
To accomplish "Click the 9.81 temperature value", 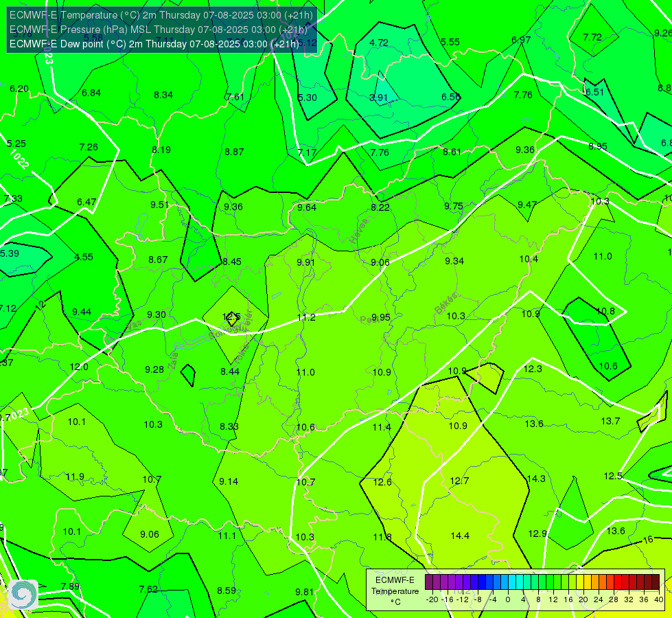I will [x=304, y=593].
